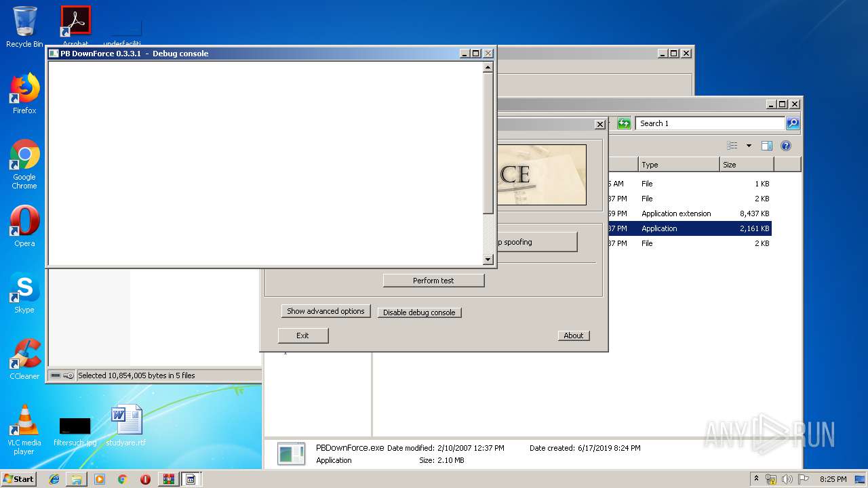The image size is (868, 488).
Task: Click the Internet Explorer taskbar icon
Action: pyautogui.click(x=54, y=479)
